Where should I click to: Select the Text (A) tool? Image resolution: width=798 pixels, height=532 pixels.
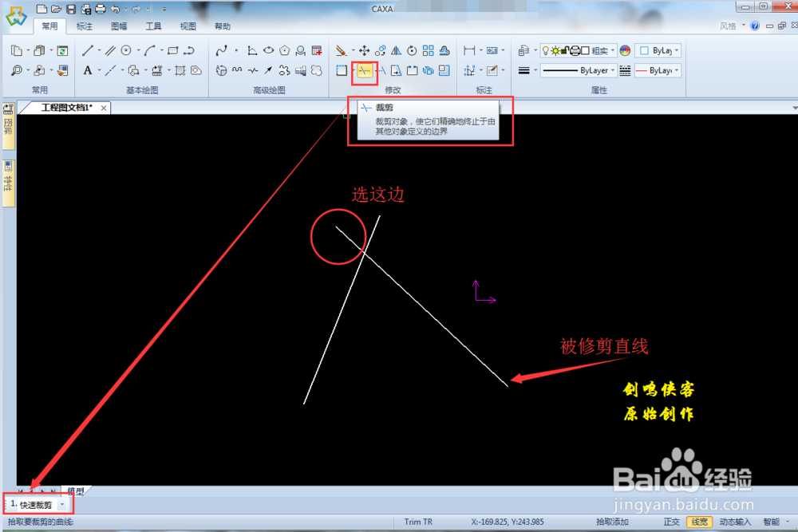tap(88, 70)
